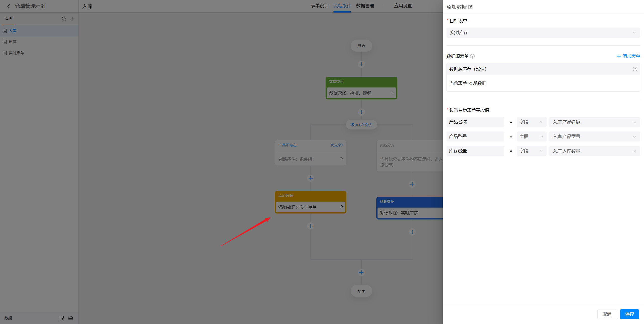Click the search icon in the 页面 panel

pos(64,19)
